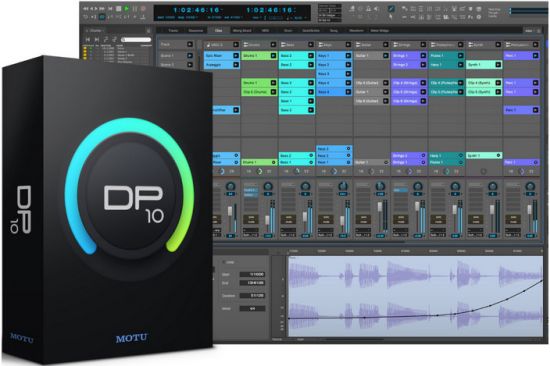Toggle the Loop checkbox in waveform editor
Screen dimensions: 550x366
tap(224, 262)
